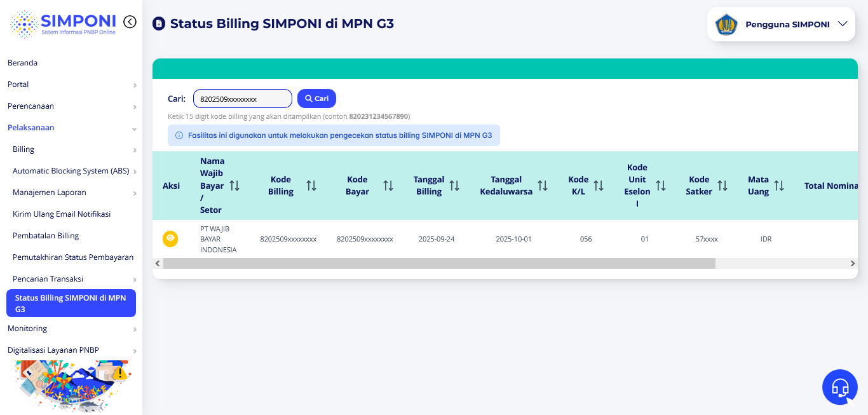Sort by Tanggal Billing column
The height and width of the screenshot is (415, 868).
(x=454, y=186)
